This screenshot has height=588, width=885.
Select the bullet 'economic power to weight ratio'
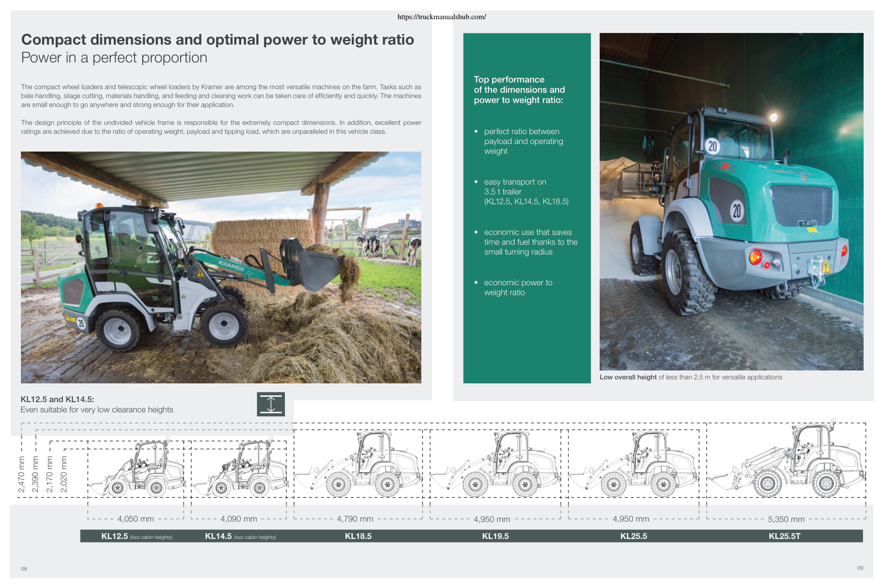tap(518, 288)
